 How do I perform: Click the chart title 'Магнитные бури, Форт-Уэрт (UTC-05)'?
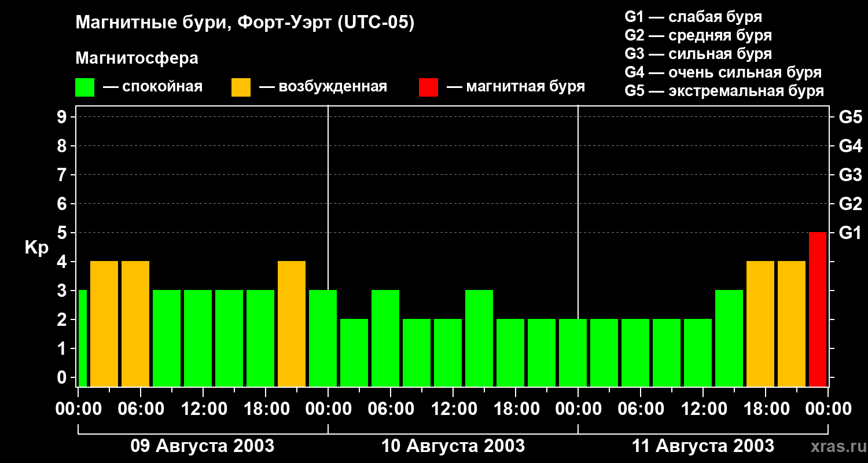245,23
